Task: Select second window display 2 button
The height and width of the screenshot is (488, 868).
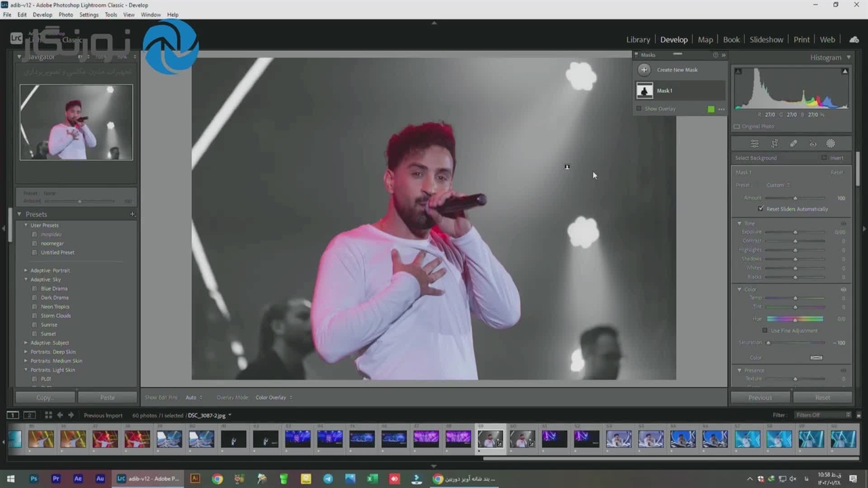Action: (x=29, y=415)
